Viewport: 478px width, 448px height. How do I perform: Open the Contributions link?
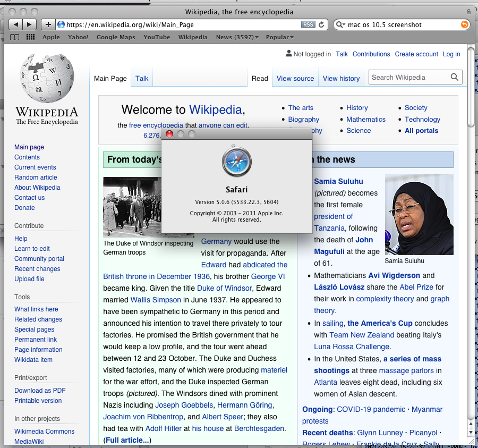coord(371,54)
